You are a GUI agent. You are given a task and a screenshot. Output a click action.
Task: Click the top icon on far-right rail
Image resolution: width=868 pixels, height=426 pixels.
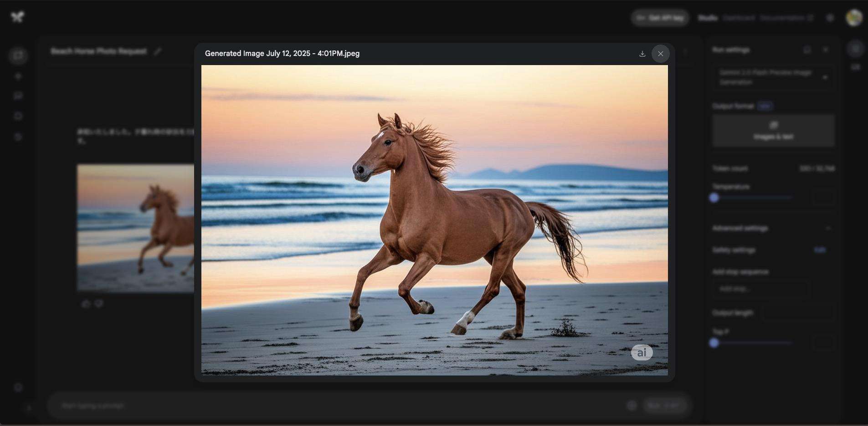coord(855,49)
